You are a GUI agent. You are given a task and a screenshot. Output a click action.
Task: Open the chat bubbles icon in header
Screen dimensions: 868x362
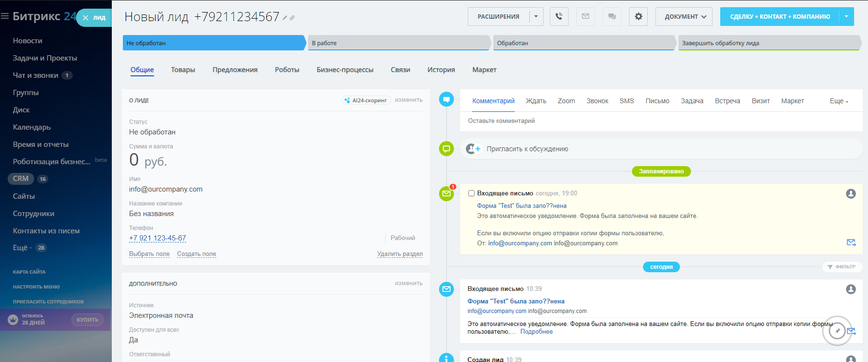pyautogui.click(x=612, y=16)
